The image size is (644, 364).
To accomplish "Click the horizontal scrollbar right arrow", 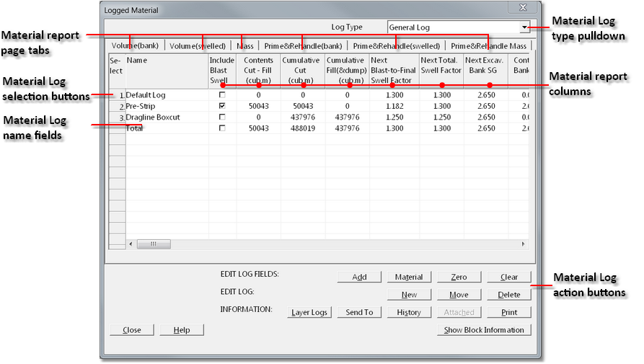I will (523, 244).
